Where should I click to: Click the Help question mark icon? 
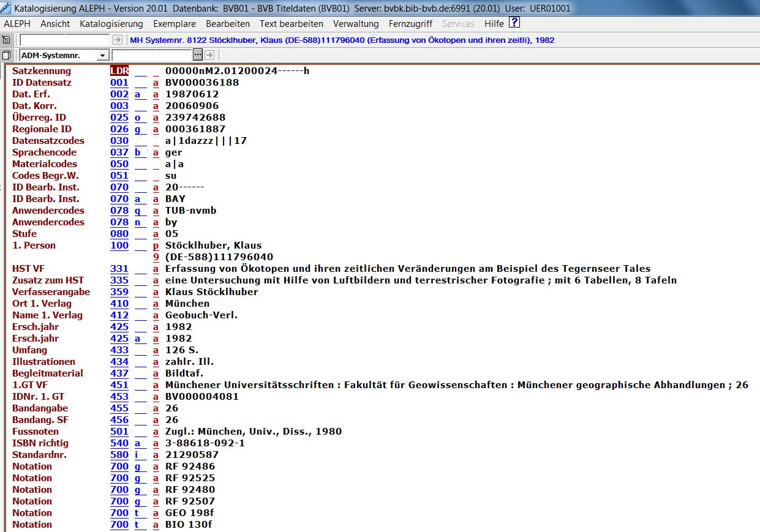pos(514,23)
